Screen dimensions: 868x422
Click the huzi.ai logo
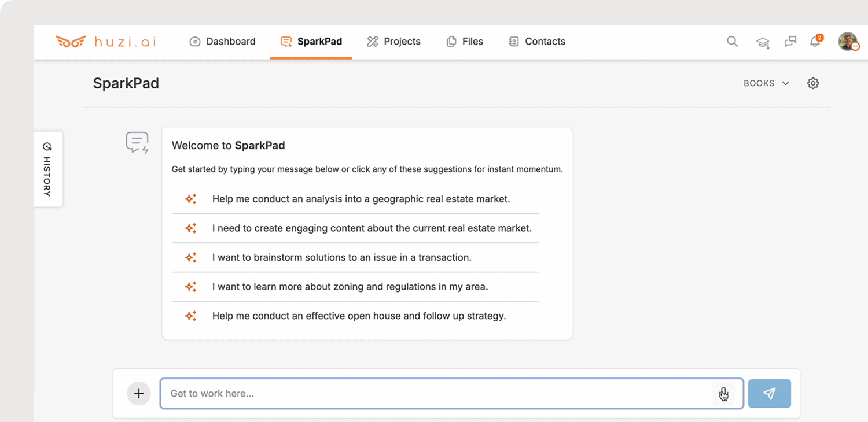tap(106, 42)
